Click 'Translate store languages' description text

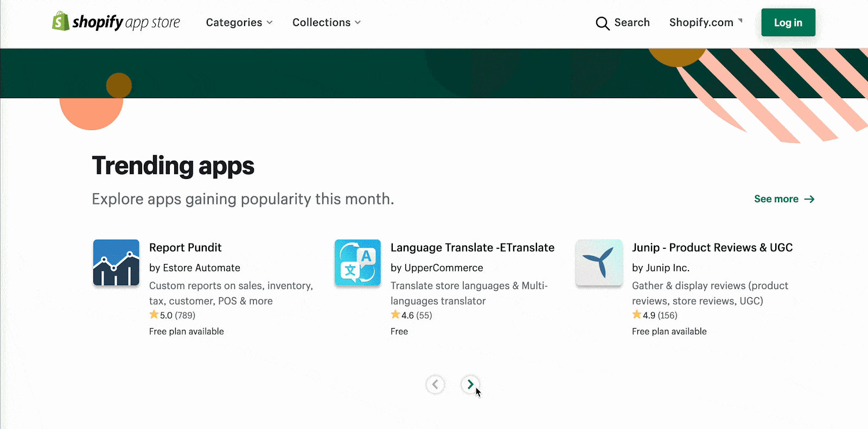(x=469, y=293)
